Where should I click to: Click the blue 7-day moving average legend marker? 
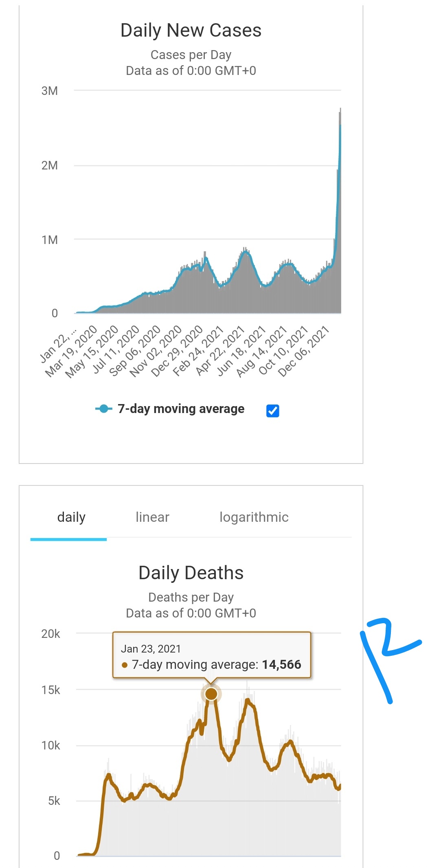click(x=104, y=409)
